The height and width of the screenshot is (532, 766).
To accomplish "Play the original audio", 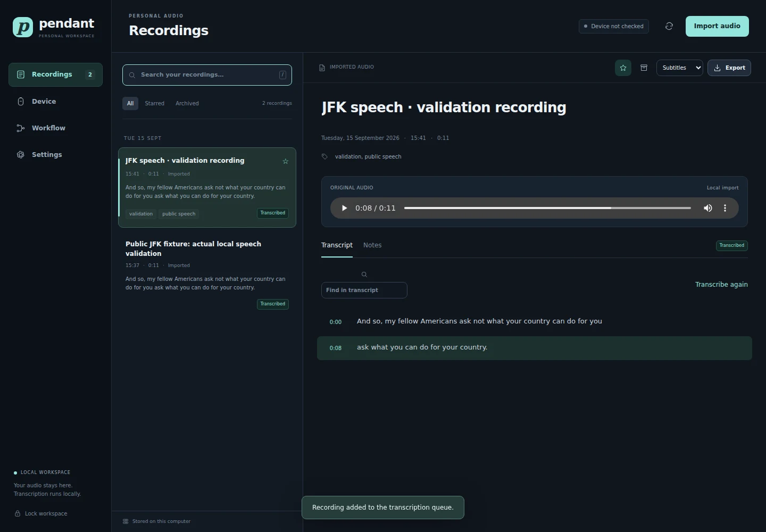I will pyautogui.click(x=344, y=208).
